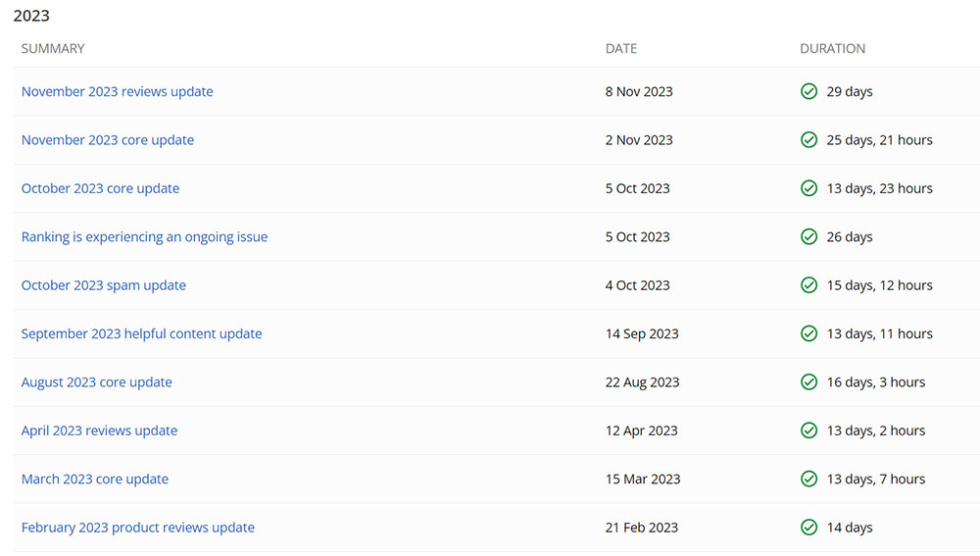This screenshot has width=980, height=556.
Task: Click resolved checkmark icon beside 26 days
Action: 808,237
